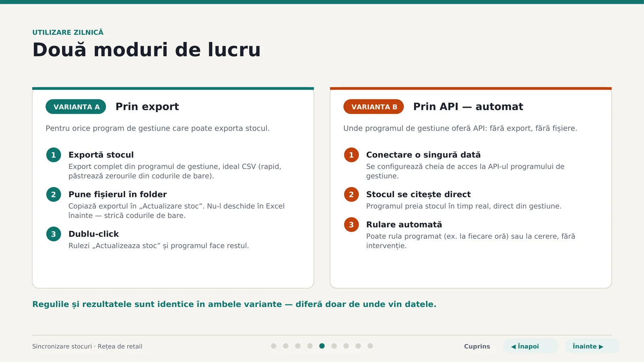Click the number 1 circle beside "Conectare o singură dată"
The width and height of the screenshot is (644, 362).
point(351,155)
